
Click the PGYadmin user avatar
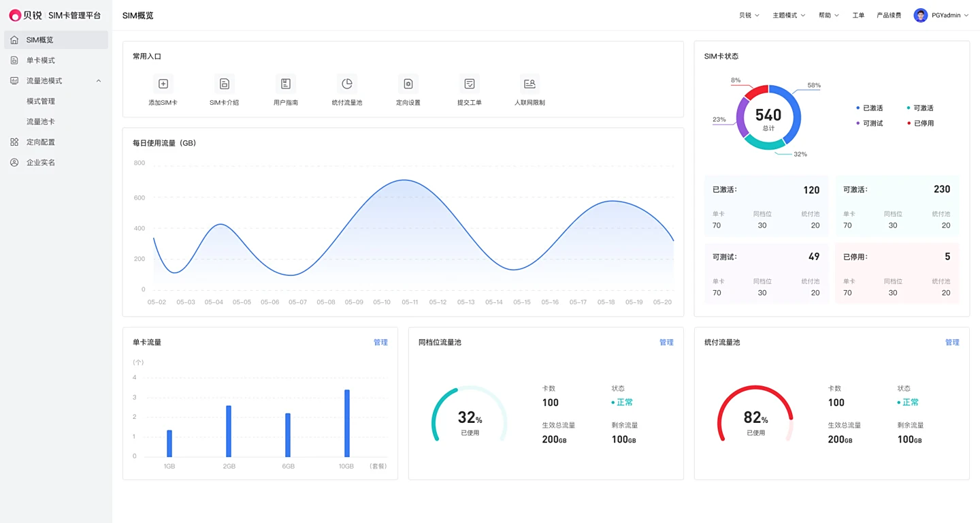[921, 15]
